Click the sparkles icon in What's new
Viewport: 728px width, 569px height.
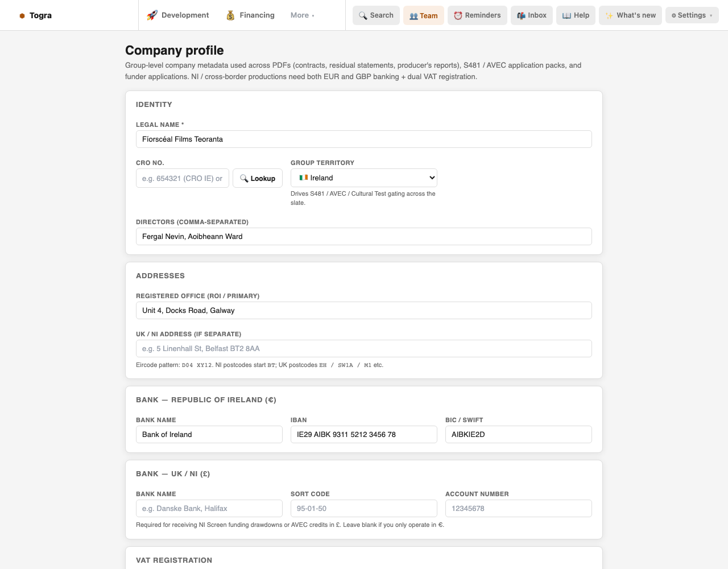[x=609, y=15]
